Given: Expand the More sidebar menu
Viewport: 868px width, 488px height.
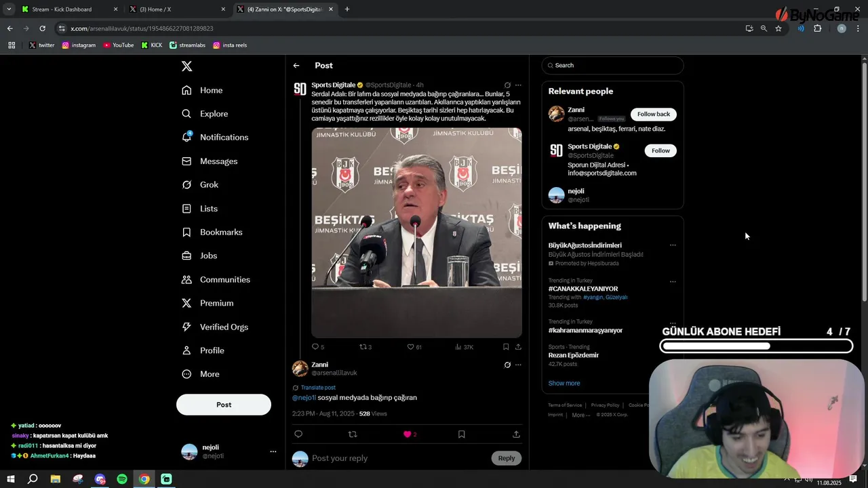Looking at the screenshot, I should 200,374.
